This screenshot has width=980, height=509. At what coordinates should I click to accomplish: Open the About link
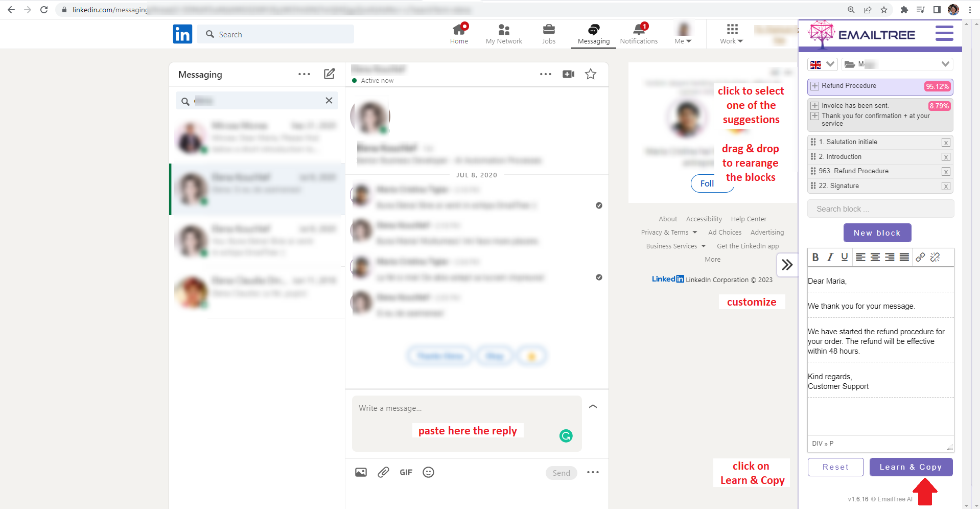click(x=668, y=219)
